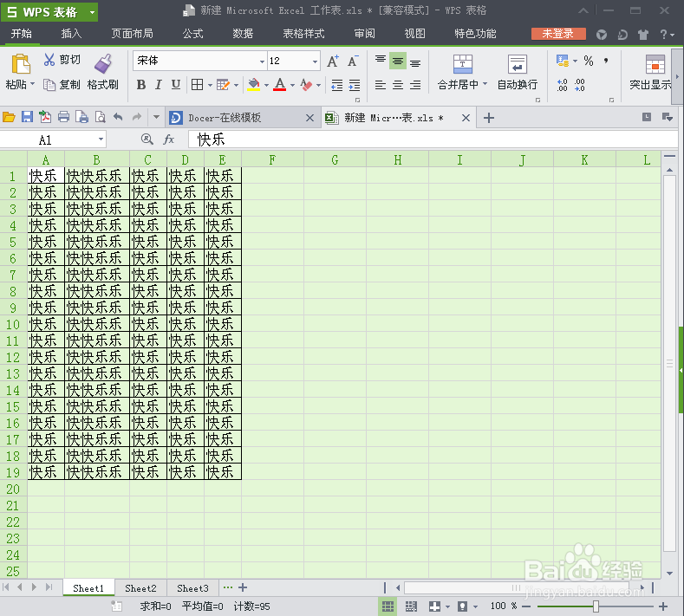Switch to Sheet2 tab
Image resolution: width=684 pixels, height=616 pixels.
pyautogui.click(x=140, y=588)
